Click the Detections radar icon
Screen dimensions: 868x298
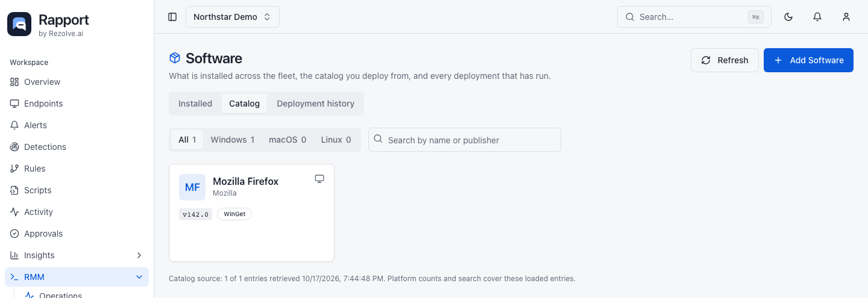(x=14, y=147)
